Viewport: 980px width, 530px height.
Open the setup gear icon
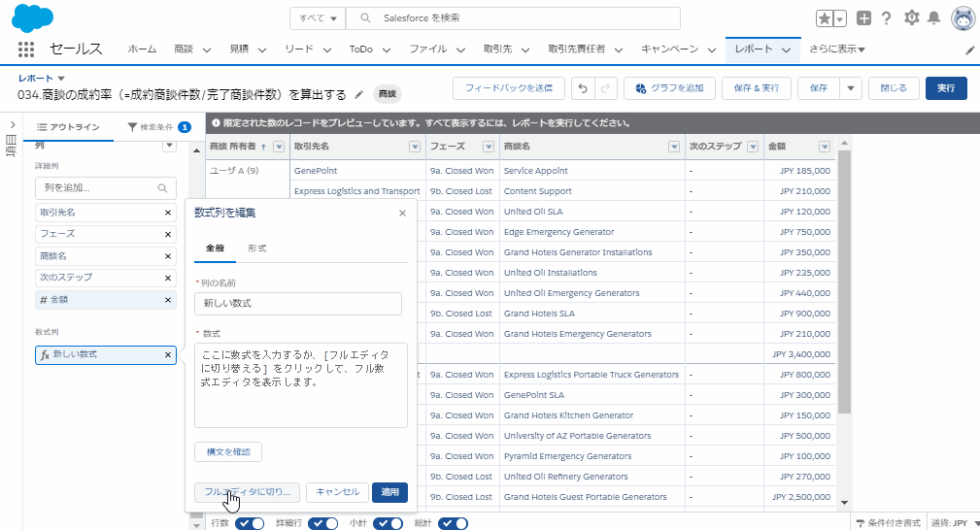coord(911,18)
